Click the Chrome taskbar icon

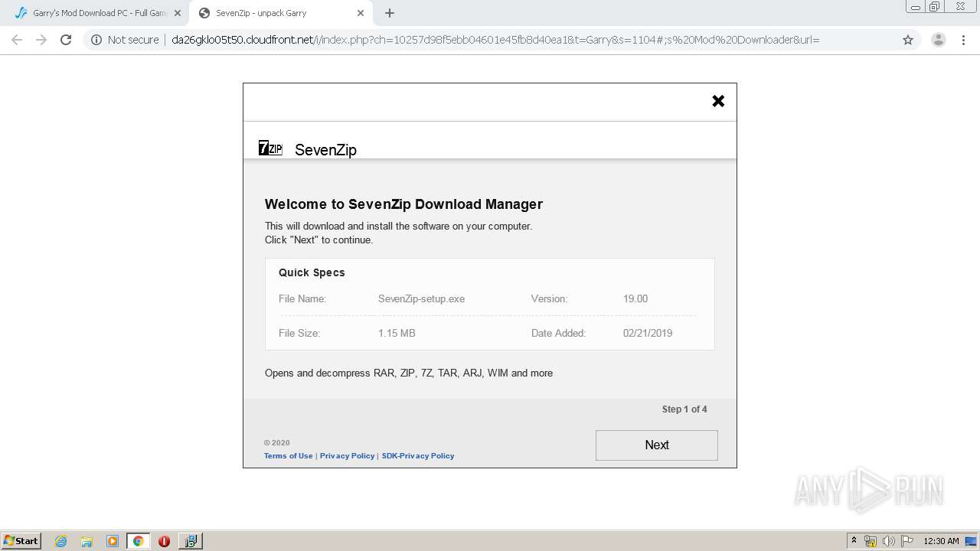(138, 541)
